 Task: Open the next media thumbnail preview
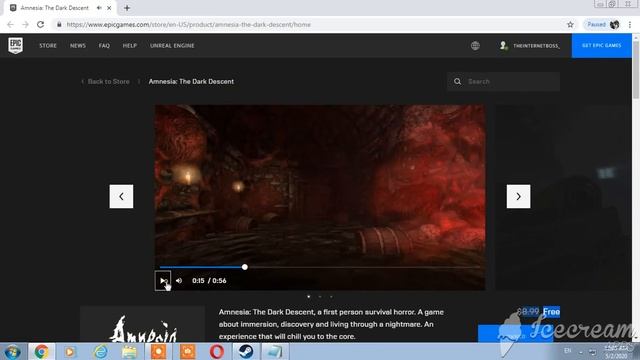pos(563,198)
